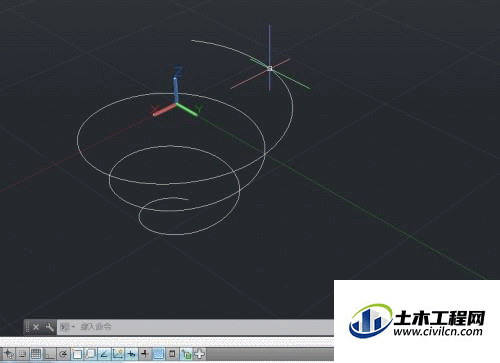Toggle Dynamic UCS status bar icon
The height and width of the screenshot is (363, 500).
coord(118,354)
